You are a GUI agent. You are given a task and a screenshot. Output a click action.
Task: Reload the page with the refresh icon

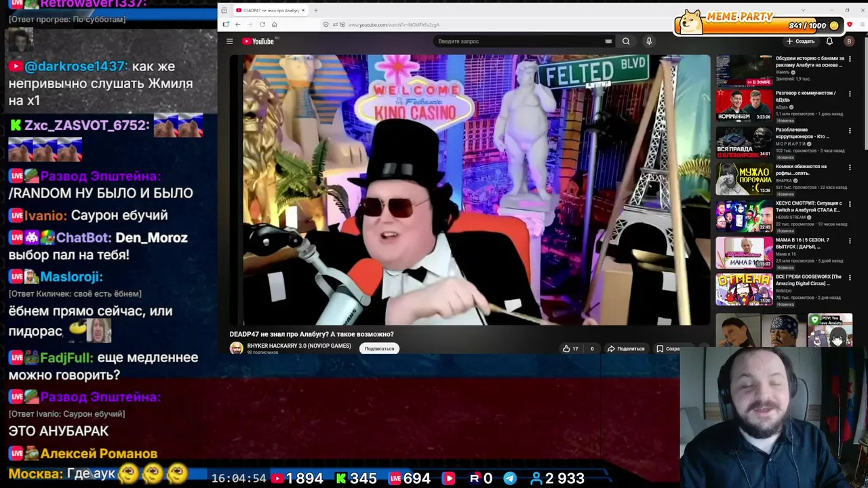(x=262, y=24)
